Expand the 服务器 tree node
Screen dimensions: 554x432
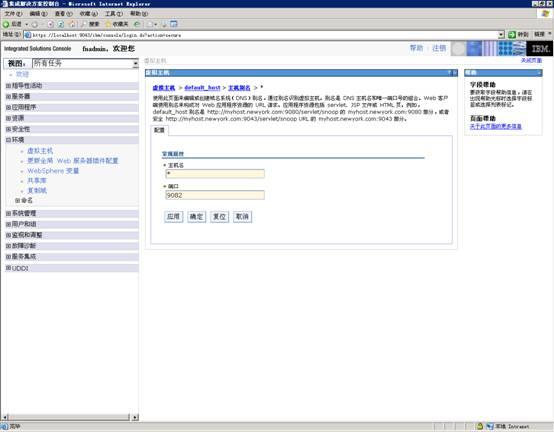tap(8, 96)
